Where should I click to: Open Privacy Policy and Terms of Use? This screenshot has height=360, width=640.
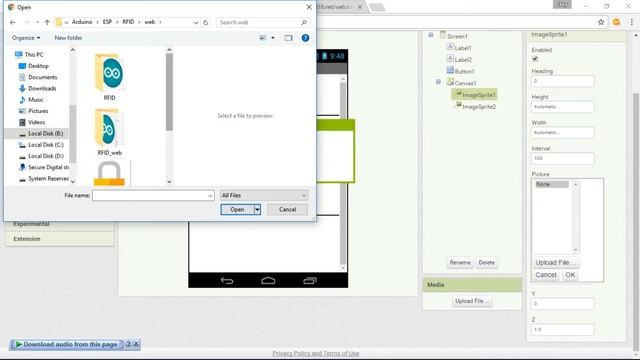pyautogui.click(x=316, y=353)
